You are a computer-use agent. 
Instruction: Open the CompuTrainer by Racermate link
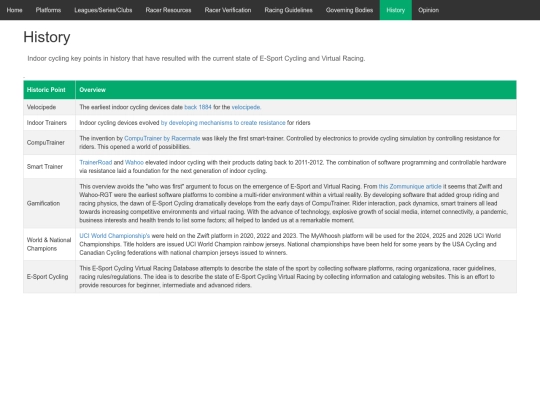pyautogui.click(x=162, y=138)
